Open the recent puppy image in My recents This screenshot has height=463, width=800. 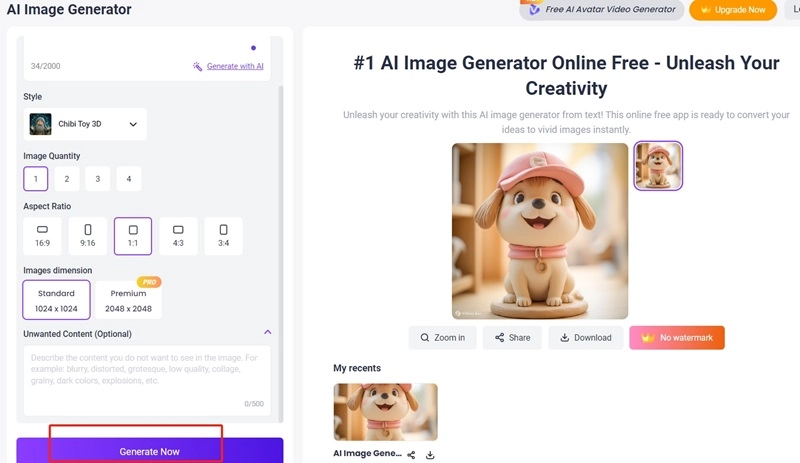click(x=386, y=412)
